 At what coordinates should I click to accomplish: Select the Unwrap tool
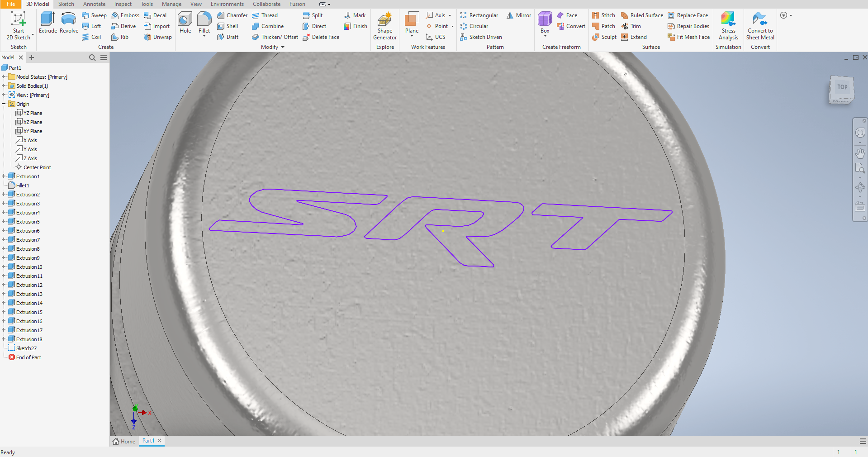(x=158, y=37)
